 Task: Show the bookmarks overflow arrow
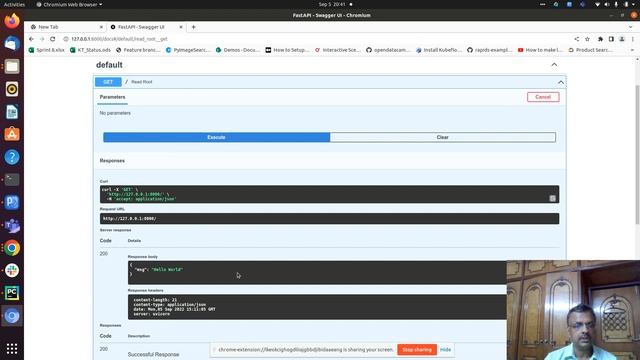(632, 50)
